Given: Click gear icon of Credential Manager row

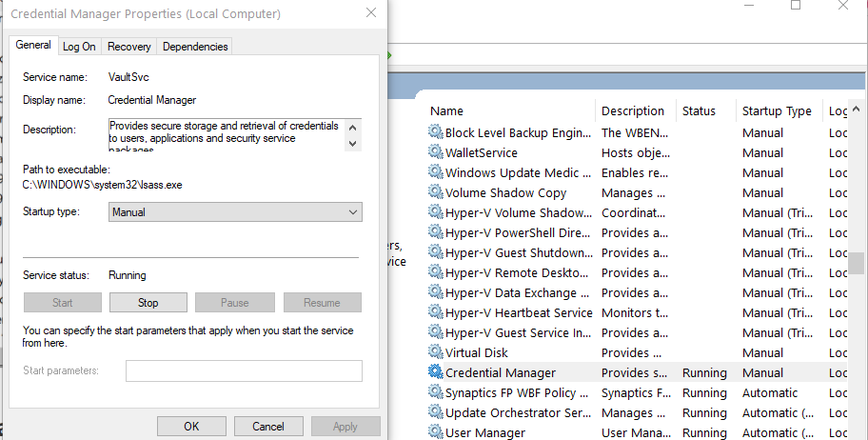Looking at the screenshot, I should tap(436, 371).
